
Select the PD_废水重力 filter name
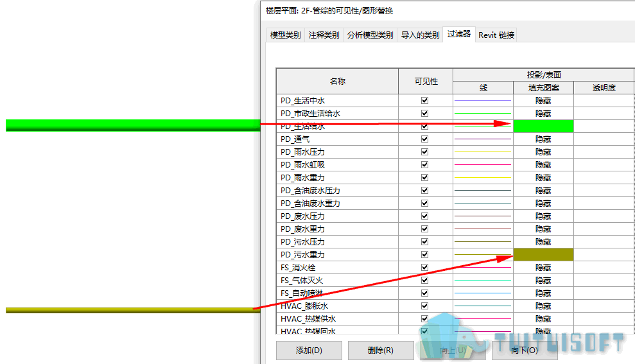coord(302,229)
